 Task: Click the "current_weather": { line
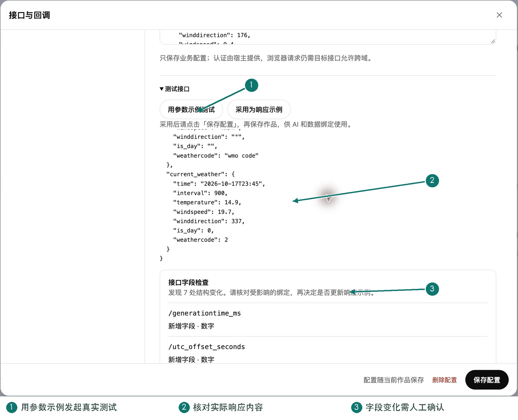(201, 174)
